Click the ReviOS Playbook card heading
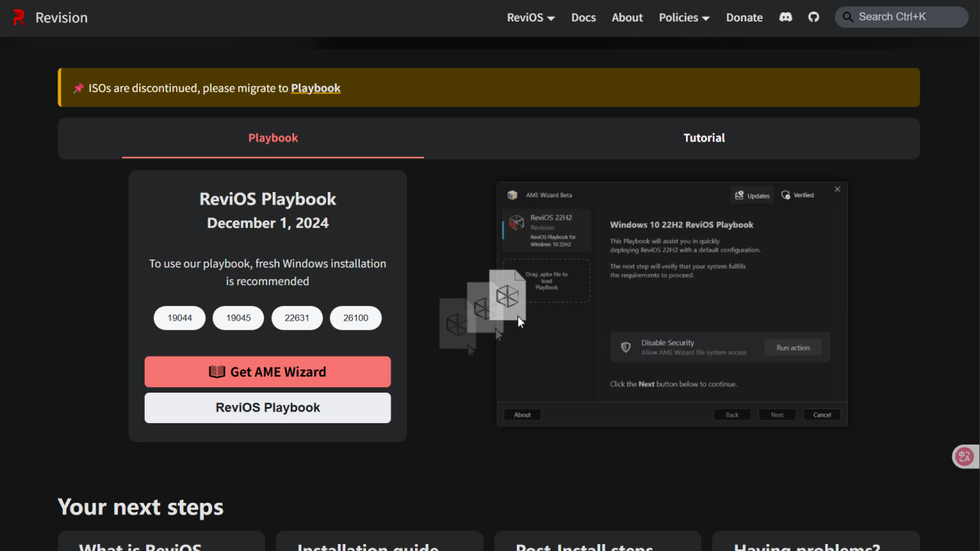This screenshot has width=980, height=551. 268,199
